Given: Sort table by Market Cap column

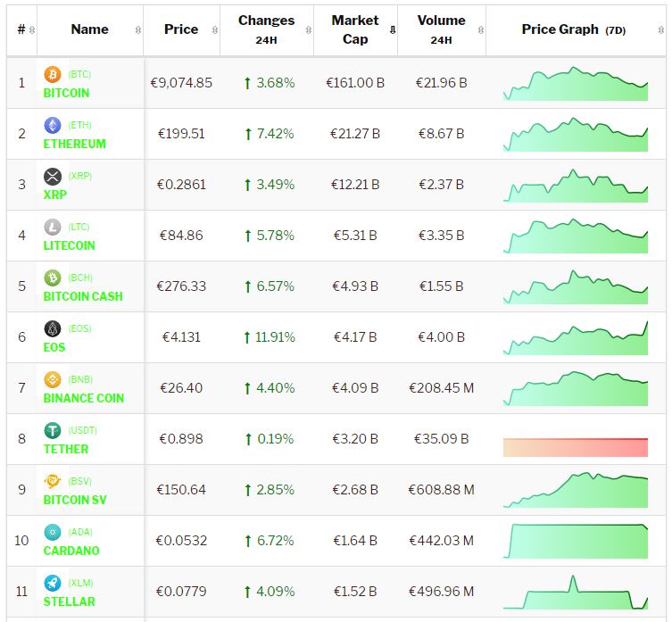Looking at the screenshot, I should click(355, 29).
